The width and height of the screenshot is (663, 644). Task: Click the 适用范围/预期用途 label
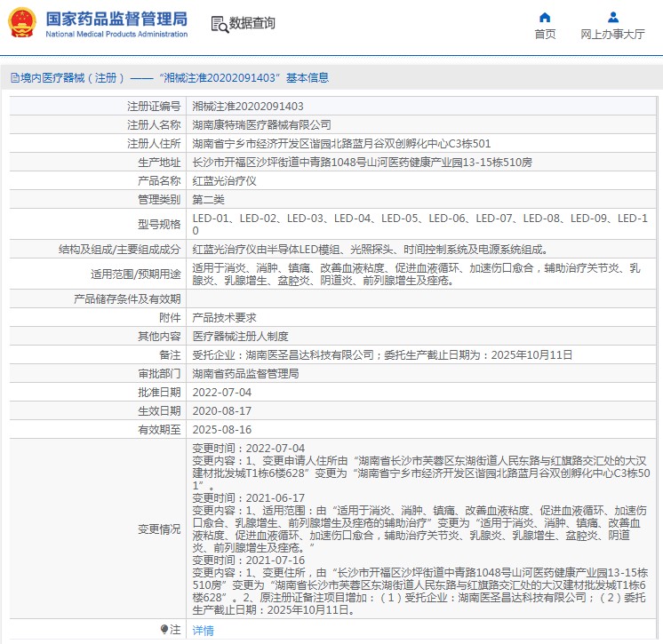135,274
